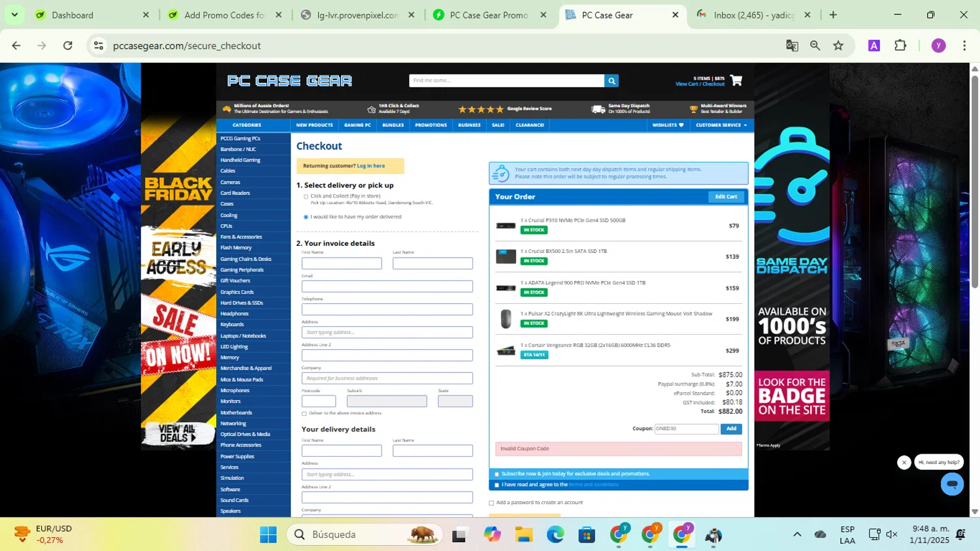Viewport: 980px width, 551px height.
Task: Click the invoice Telephone field
Action: pyautogui.click(x=387, y=309)
